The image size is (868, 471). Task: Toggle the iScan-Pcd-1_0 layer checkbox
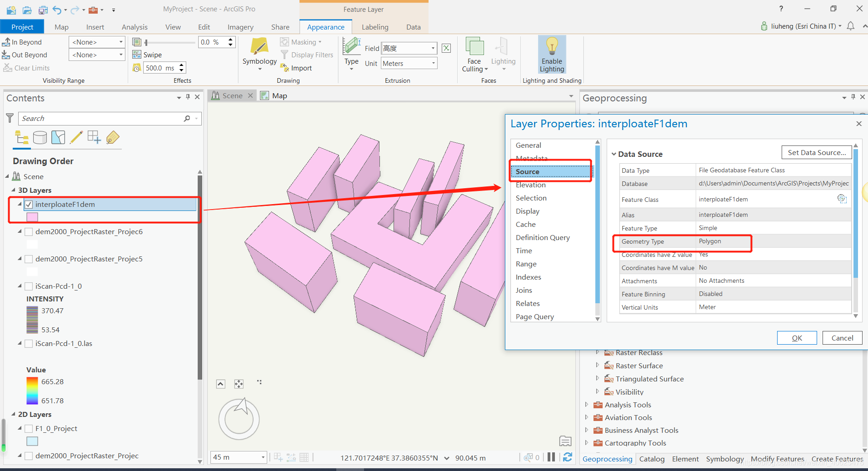pyautogui.click(x=29, y=286)
